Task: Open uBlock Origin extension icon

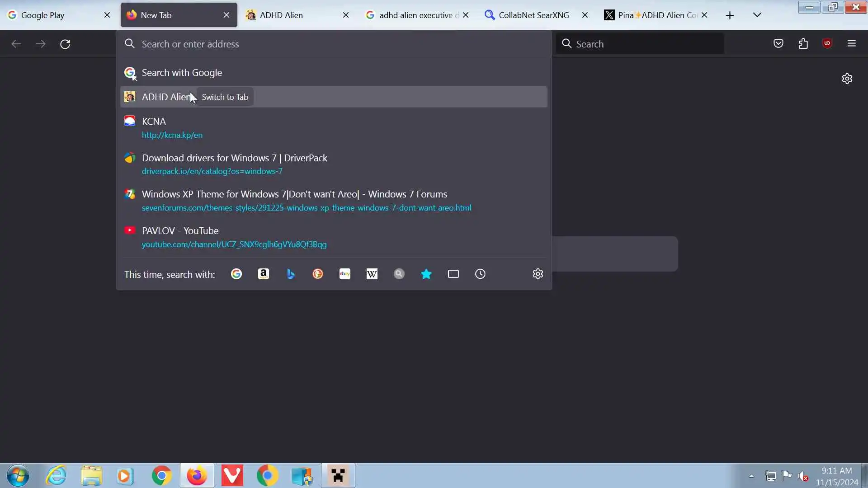Action: (x=827, y=43)
